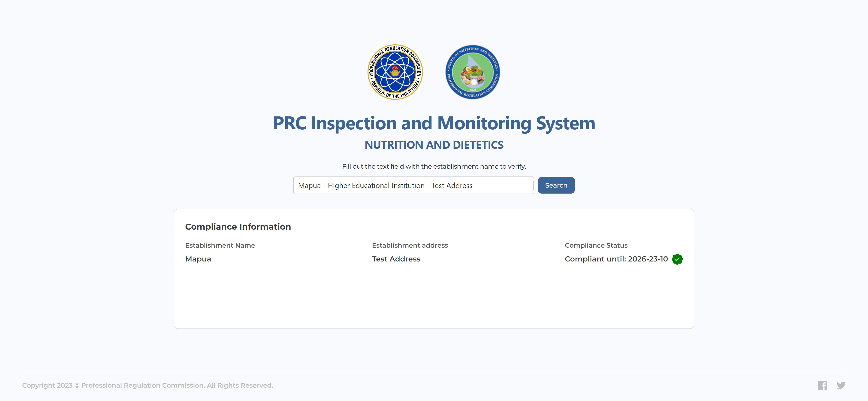
Task: Click the NUTRITION AND DIETETICS subtitle
Action: (434, 145)
